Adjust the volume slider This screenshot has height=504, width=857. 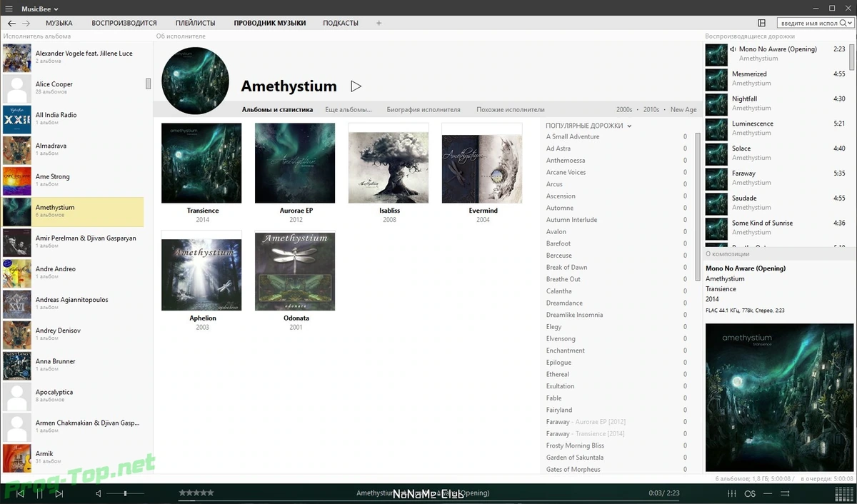[125, 493]
